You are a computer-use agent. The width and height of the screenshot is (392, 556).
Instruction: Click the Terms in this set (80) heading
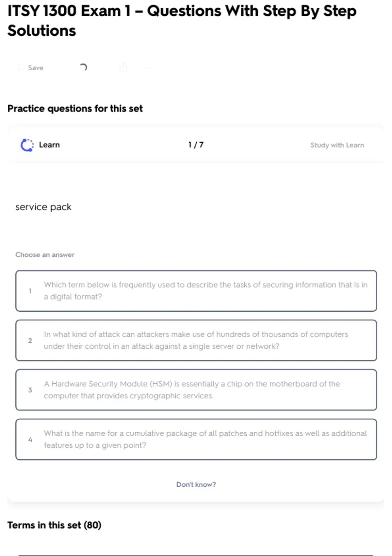click(54, 525)
